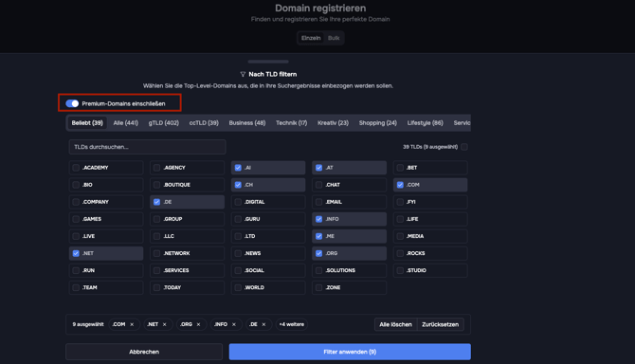Image resolution: width=635 pixels, height=364 pixels.
Task: Open the gTLD (402) tab
Action: (x=164, y=122)
